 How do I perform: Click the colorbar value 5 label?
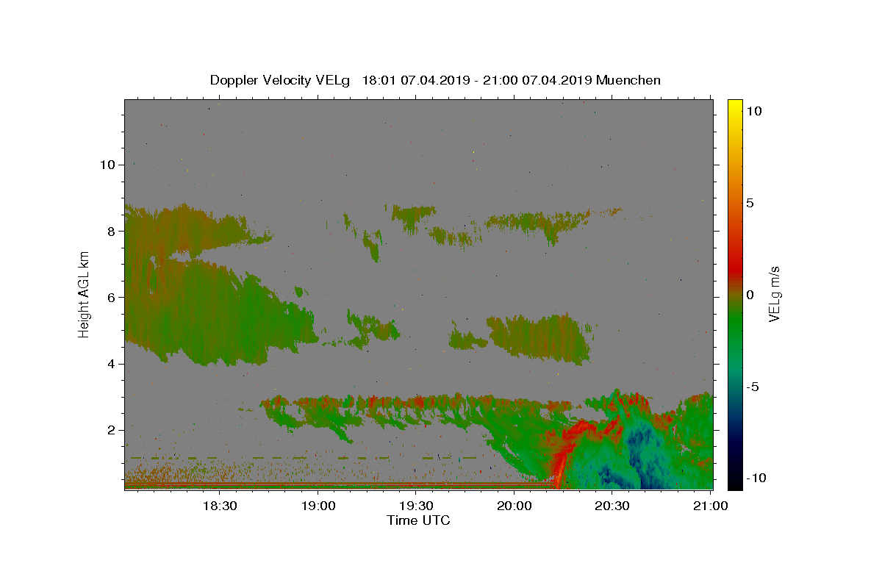tap(750, 203)
